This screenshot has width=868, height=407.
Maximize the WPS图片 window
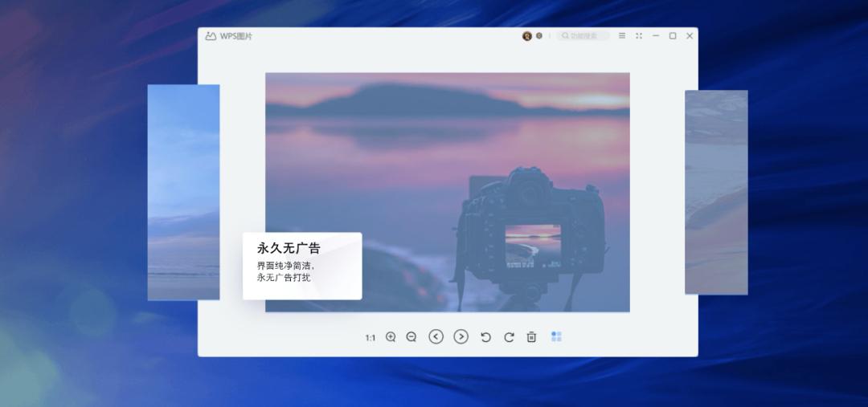click(x=673, y=35)
